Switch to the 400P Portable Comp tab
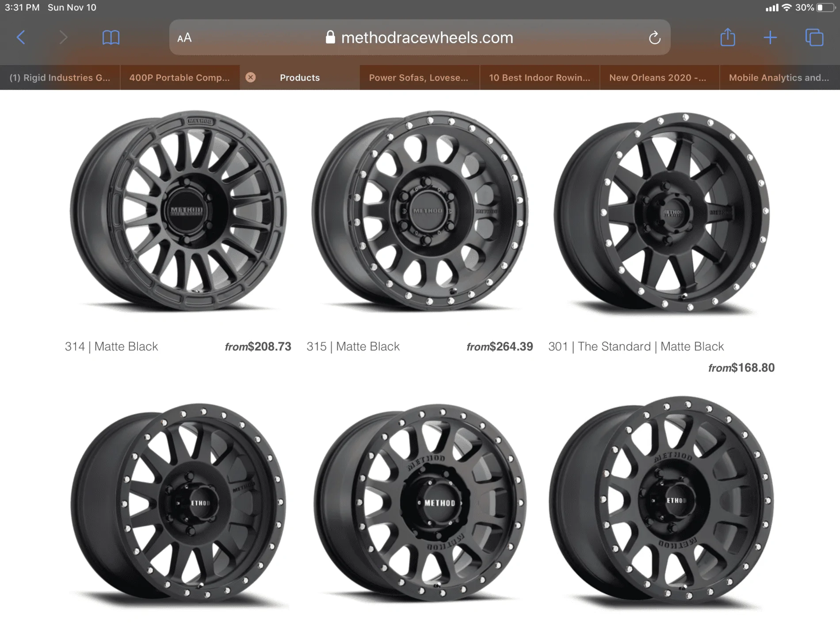 click(x=179, y=77)
